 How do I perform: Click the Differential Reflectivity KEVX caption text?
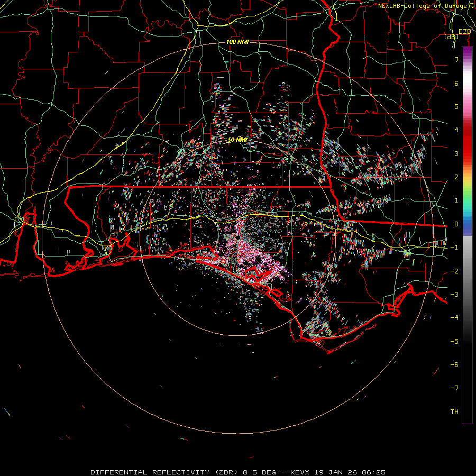coord(238,472)
